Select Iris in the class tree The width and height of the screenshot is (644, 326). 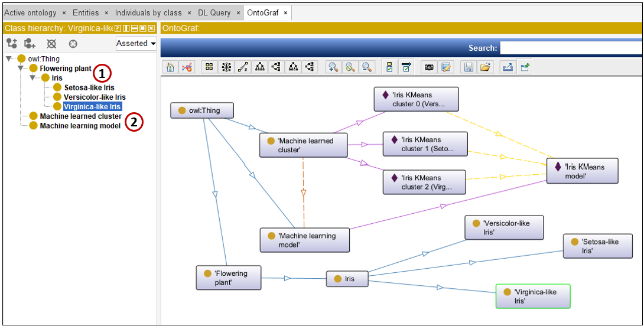[57, 77]
